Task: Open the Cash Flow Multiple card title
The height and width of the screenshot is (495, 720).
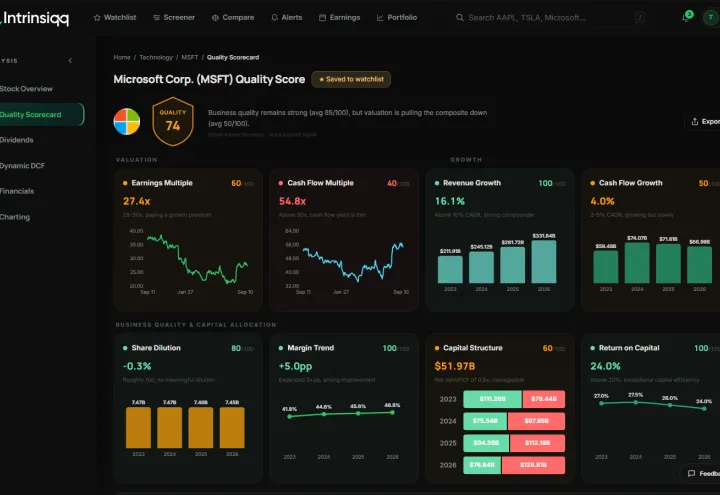Action: tap(320, 183)
